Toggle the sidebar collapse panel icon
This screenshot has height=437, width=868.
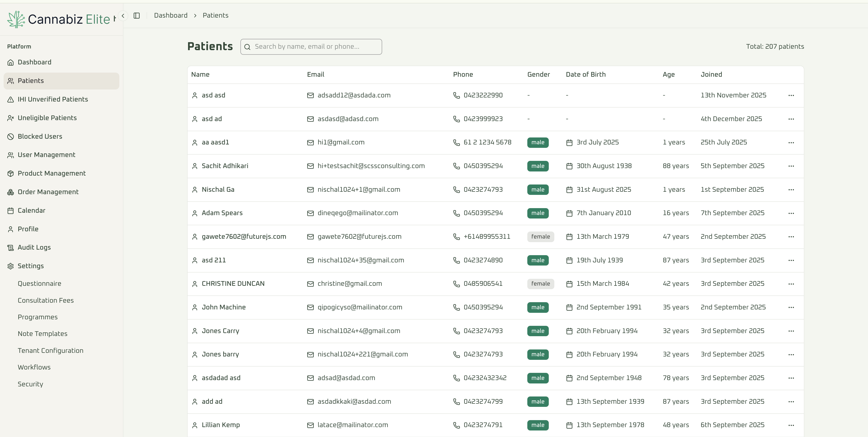[137, 15]
